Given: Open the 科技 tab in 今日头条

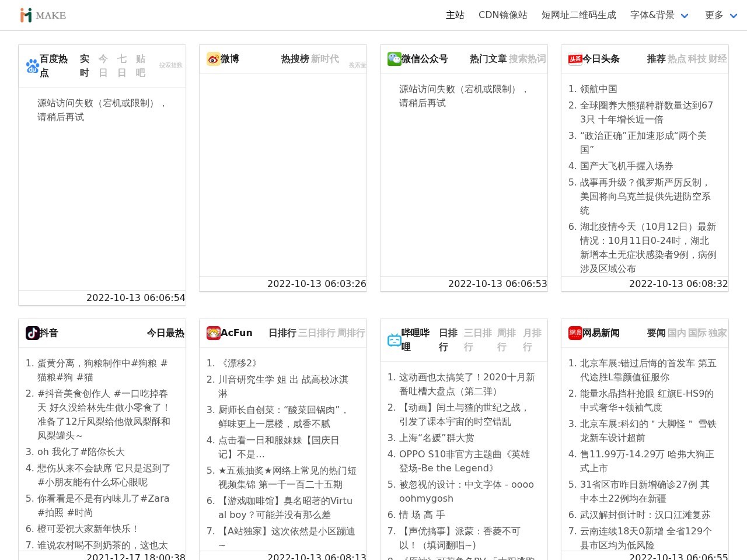Looking at the screenshot, I should (697, 59).
